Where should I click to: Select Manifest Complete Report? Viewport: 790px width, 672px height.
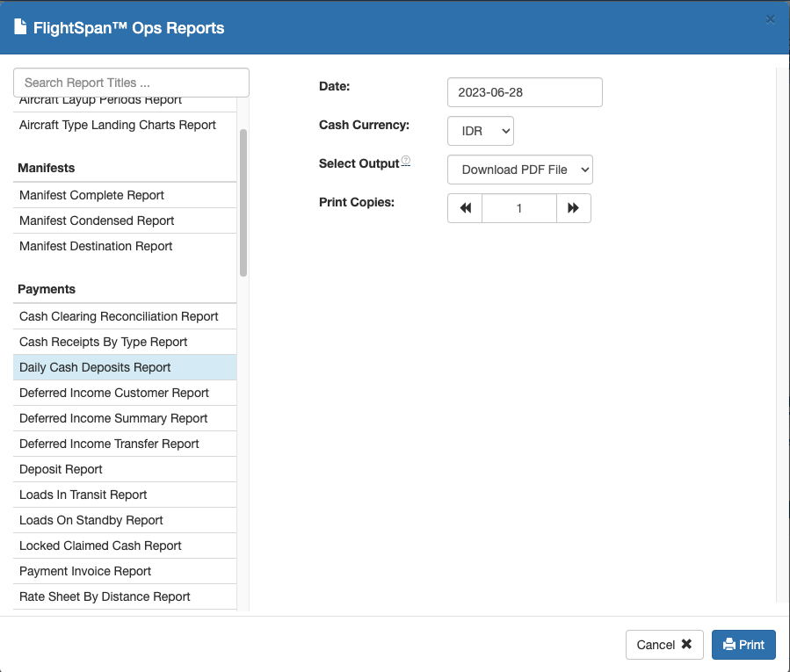[125, 195]
